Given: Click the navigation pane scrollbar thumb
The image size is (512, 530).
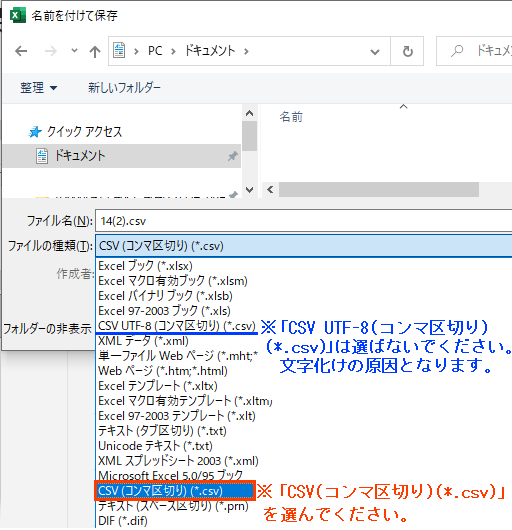Looking at the screenshot, I should click(x=249, y=136).
